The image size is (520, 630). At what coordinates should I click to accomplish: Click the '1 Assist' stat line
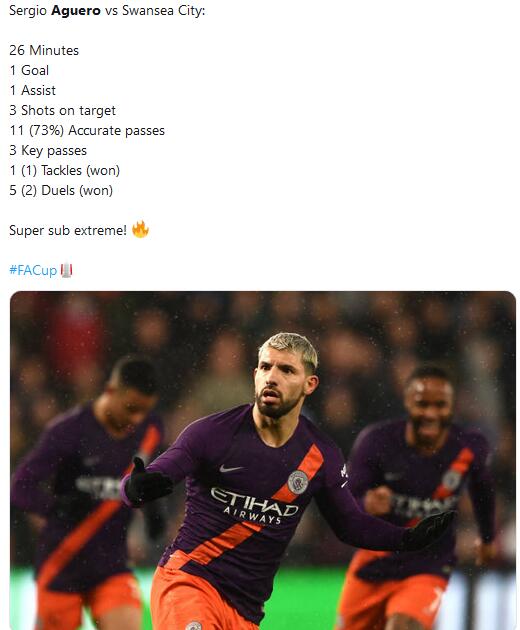pyautogui.click(x=33, y=90)
